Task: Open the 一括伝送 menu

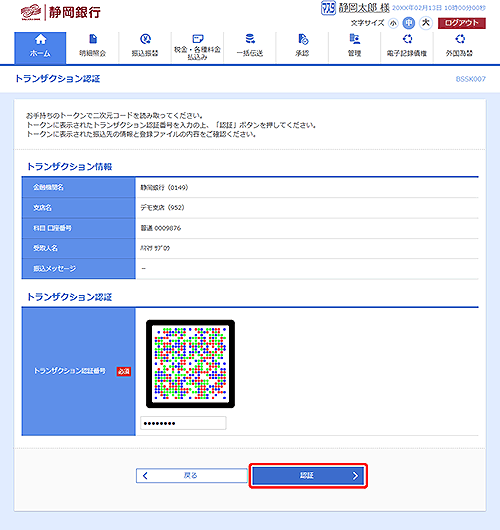Action: (x=250, y=48)
